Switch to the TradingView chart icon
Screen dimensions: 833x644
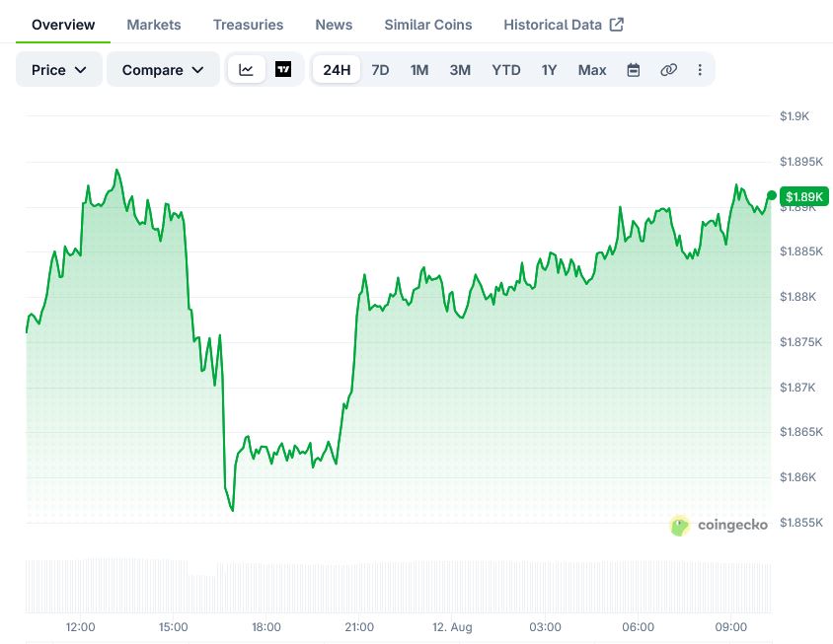(x=283, y=70)
